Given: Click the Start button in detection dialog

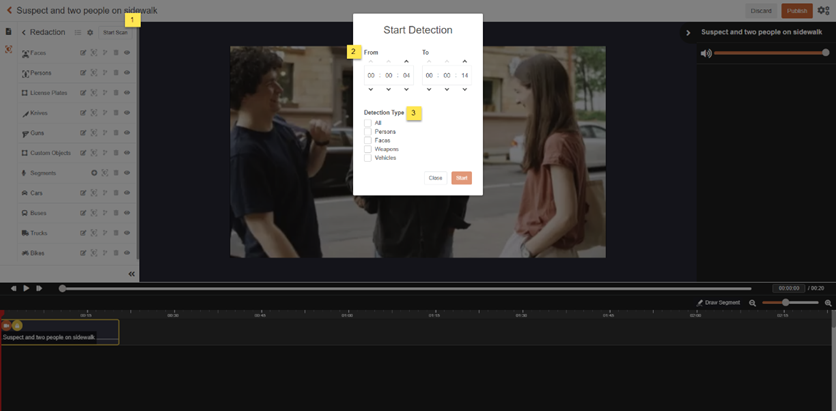Looking at the screenshot, I should 461,178.
